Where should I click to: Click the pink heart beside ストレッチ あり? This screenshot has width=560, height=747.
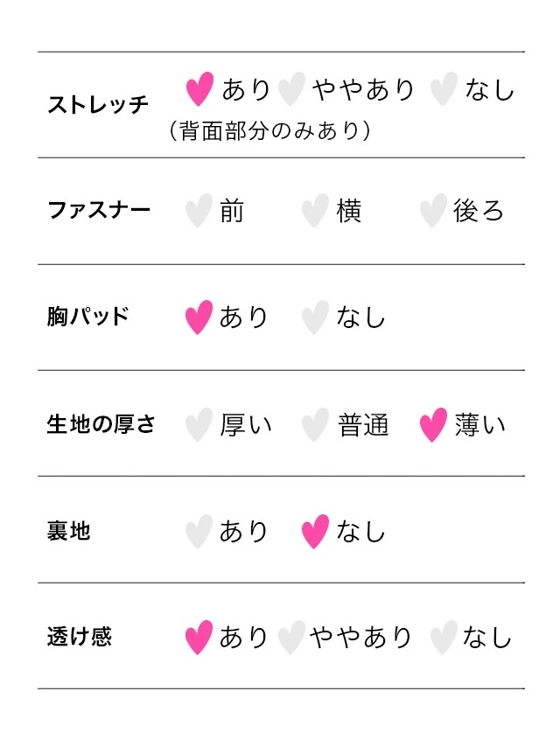(200, 88)
